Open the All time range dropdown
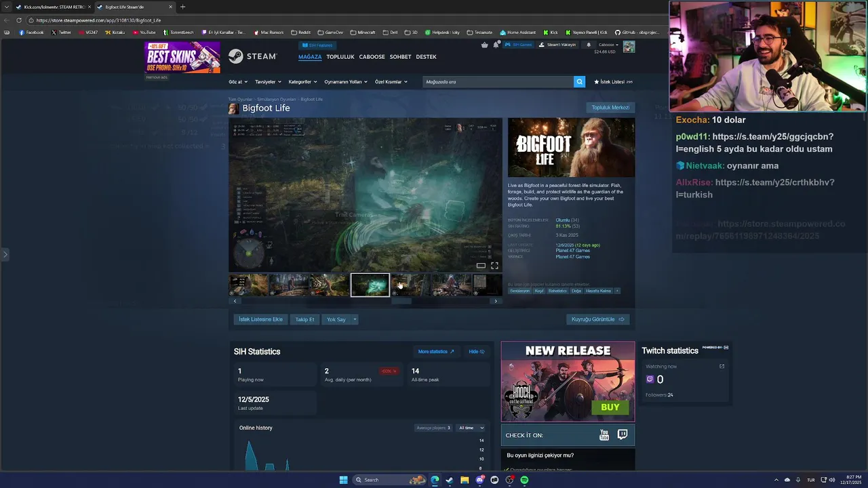868x488 pixels. tap(471, 428)
